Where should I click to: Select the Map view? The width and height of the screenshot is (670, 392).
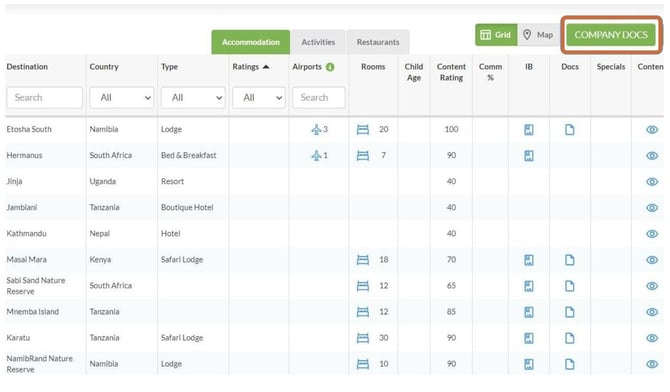click(x=538, y=35)
